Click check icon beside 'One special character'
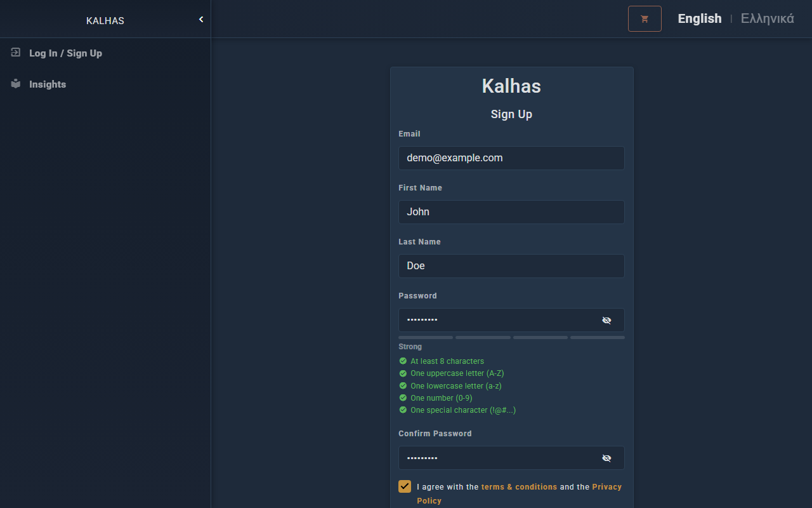Viewport: 812px width, 508px height. [403, 410]
